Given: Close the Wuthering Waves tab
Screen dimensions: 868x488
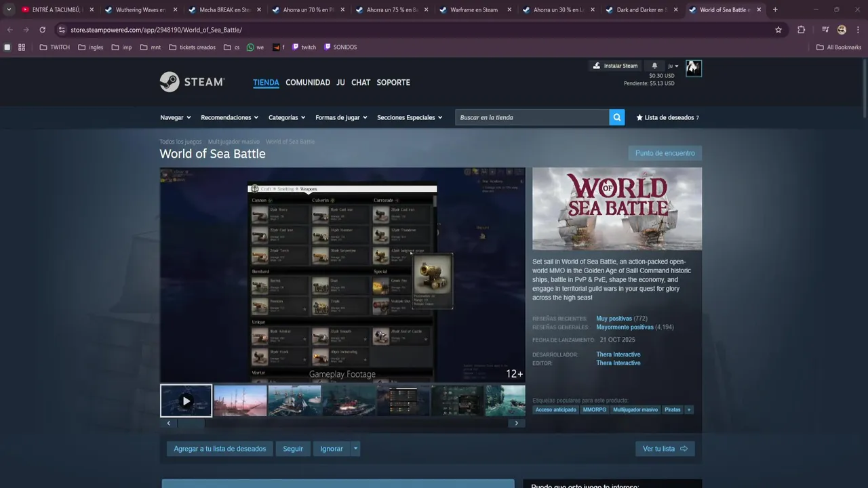Looking at the screenshot, I should (175, 10).
